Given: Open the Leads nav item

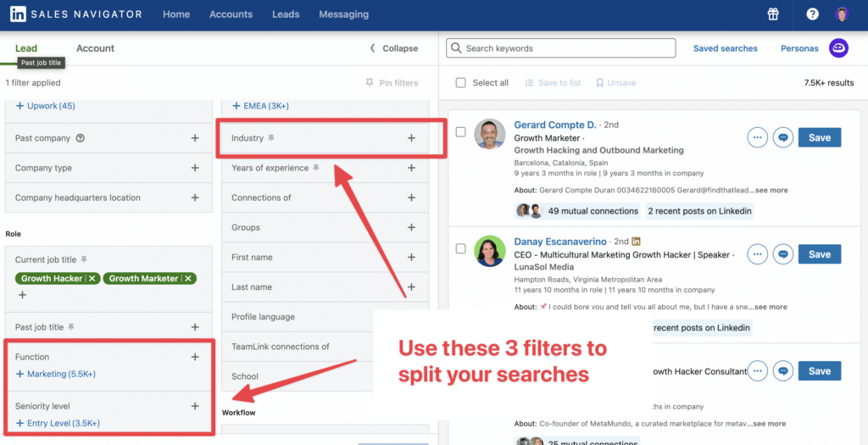Looking at the screenshot, I should pyautogui.click(x=286, y=14).
